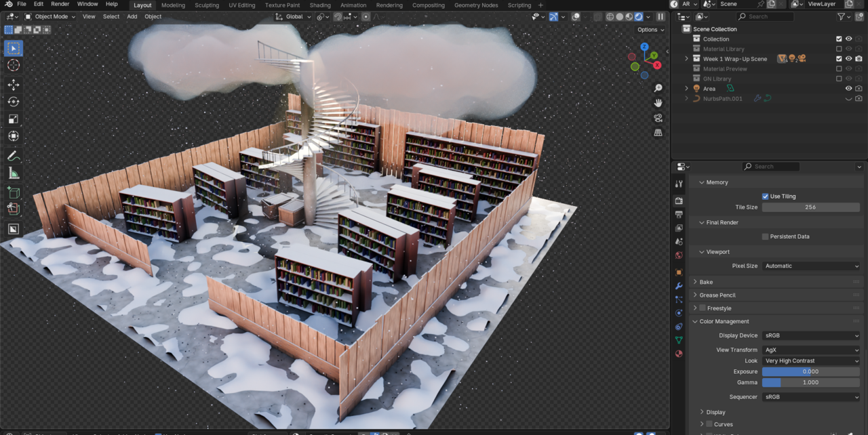The width and height of the screenshot is (868, 435).
Task: Open the Pixel Size dropdown
Action: pos(811,266)
